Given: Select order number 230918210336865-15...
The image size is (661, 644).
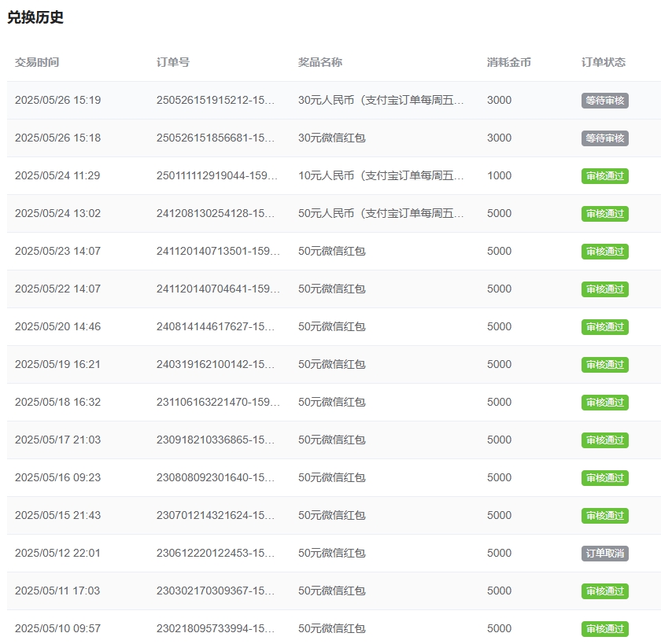Looking at the screenshot, I should click(x=216, y=440).
